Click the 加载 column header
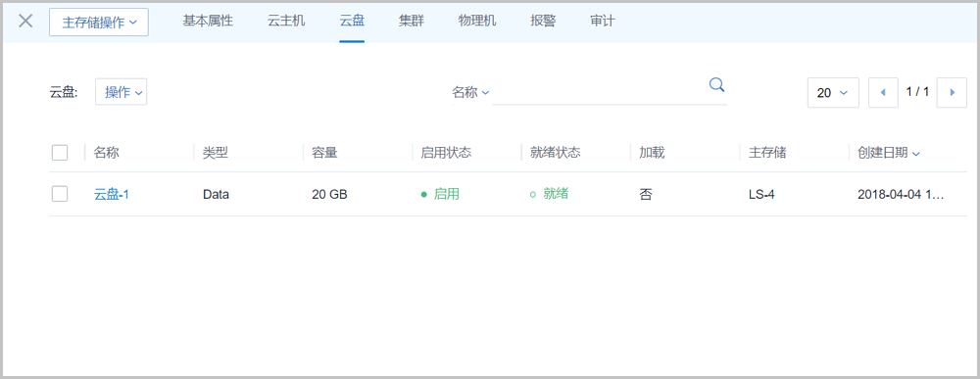980x379 pixels. point(652,153)
